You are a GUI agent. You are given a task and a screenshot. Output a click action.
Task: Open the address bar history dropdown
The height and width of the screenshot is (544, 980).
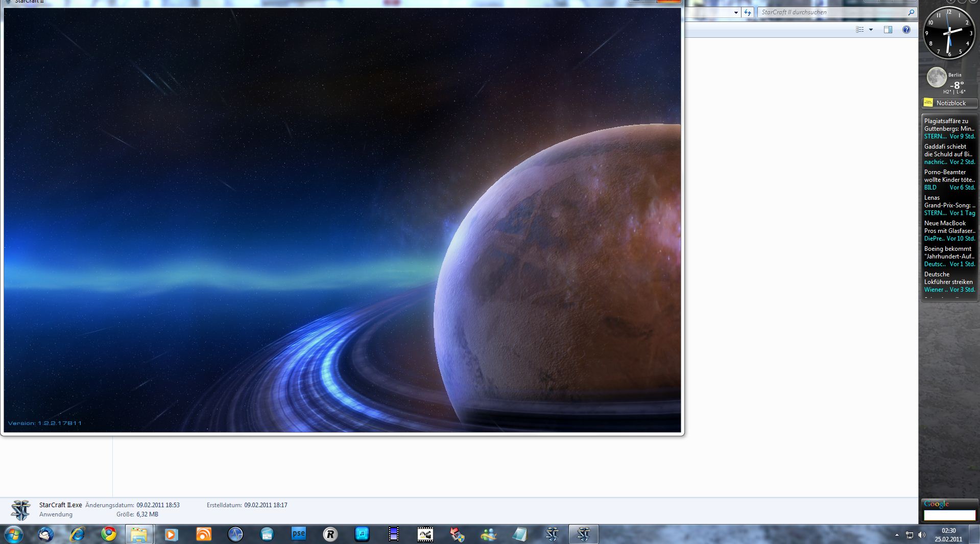pyautogui.click(x=736, y=12)
